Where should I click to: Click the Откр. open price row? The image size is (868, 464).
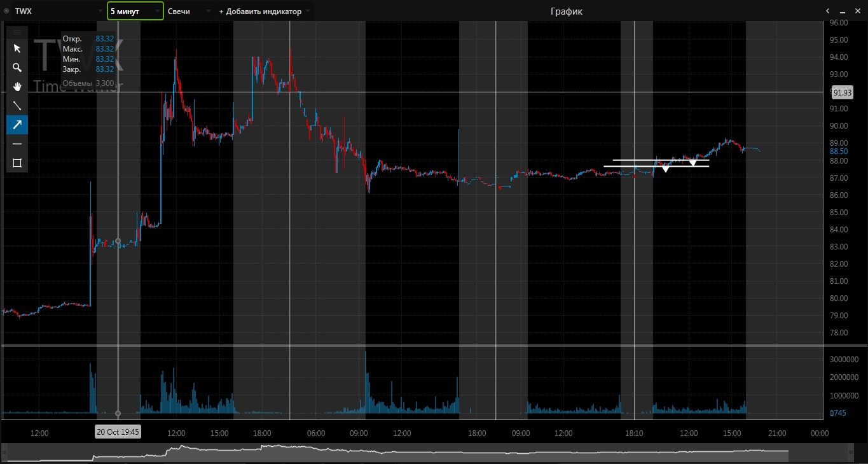pos(88,39)
